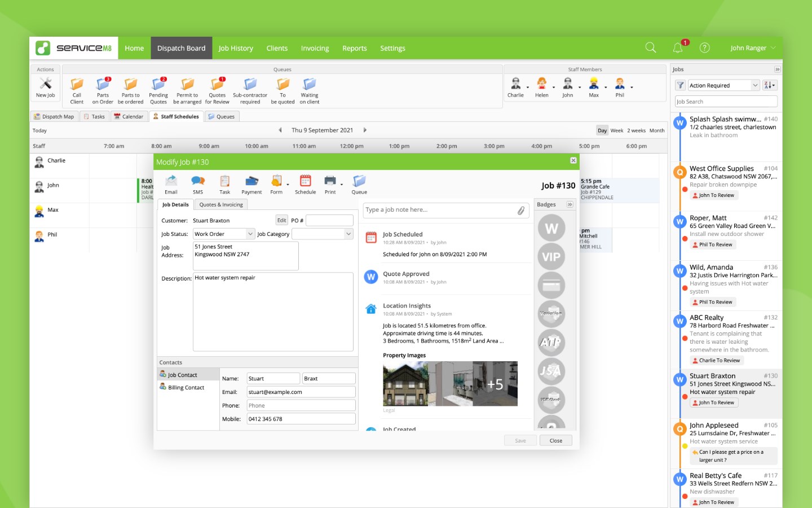This screenshot has width=812, height=508.
Task: Open the To be quoted queue
Action: (283, 84)
